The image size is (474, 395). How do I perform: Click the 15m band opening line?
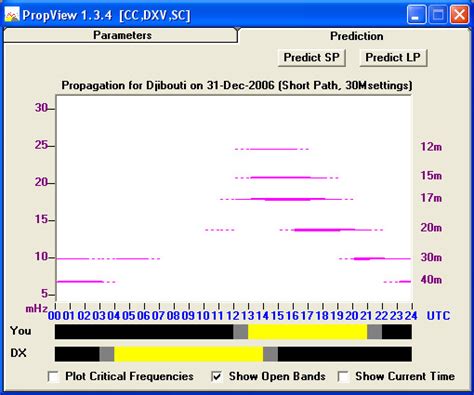pyautogui.click(x=287, y=178)
